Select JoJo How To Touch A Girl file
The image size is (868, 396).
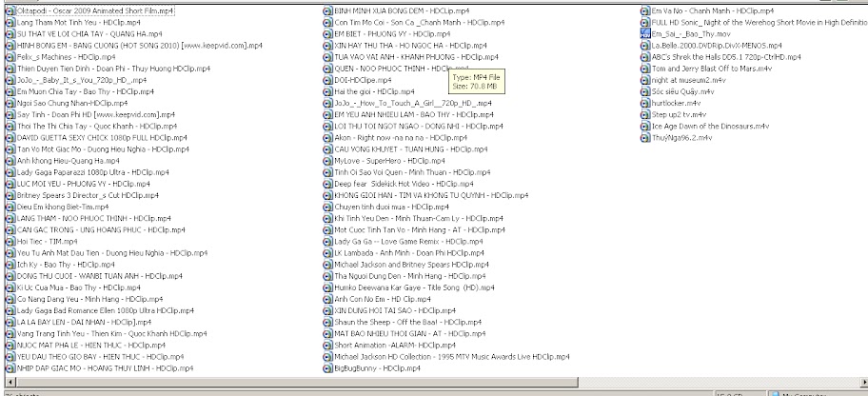coord(413,103)
